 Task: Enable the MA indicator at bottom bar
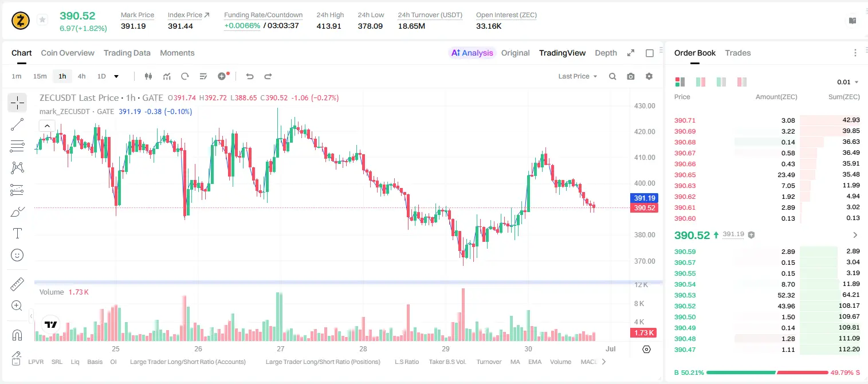[515, 362]
